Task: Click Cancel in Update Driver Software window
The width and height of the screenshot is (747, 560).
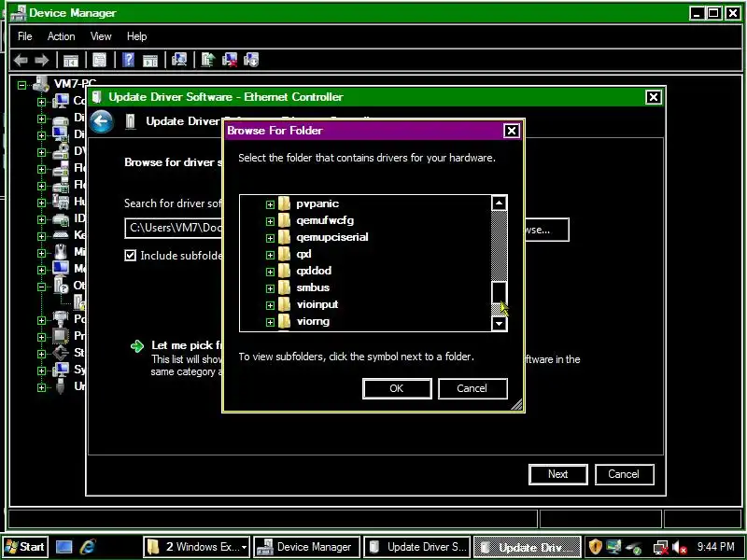Action: pyautogui.click(x=624, y=474)
